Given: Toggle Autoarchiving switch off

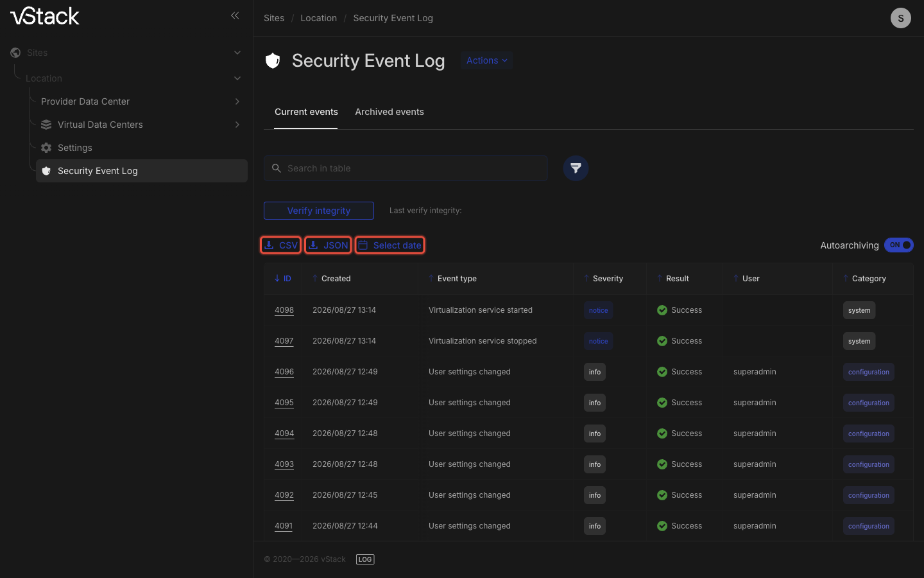Looking at the screenshot, I should pyautogui.click(x=898, y=245).
